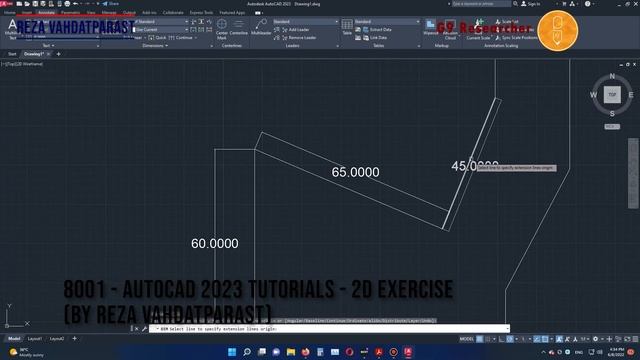Image resolution: width=640 pixels, height=360 pixels.
Task: Switch to the Layout1 tab
Action: (35, 339)
